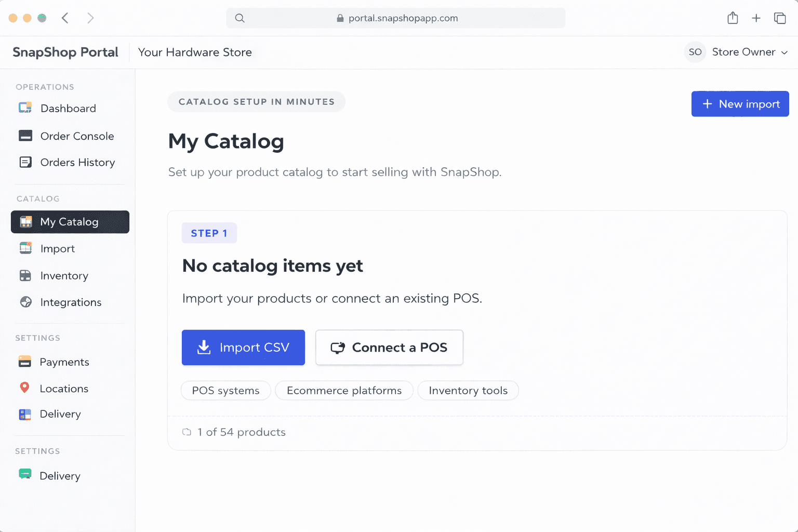Click the Dashboard icon in the sidebar
798x532 pixels.
[25, 108]
